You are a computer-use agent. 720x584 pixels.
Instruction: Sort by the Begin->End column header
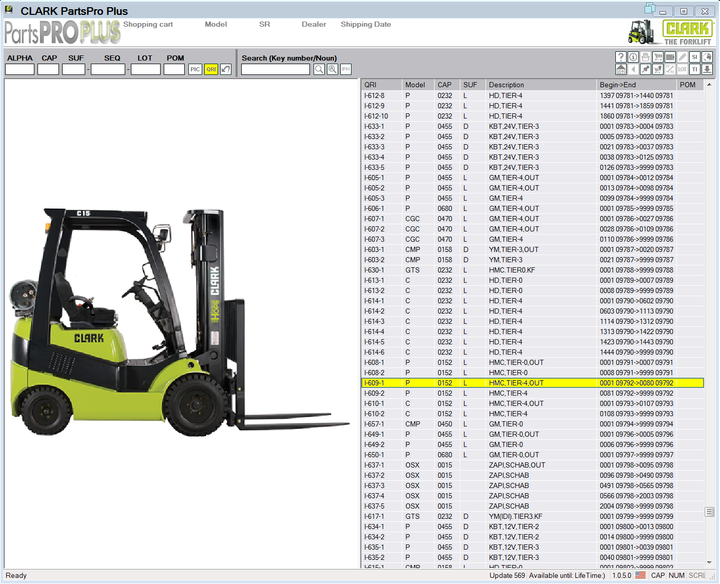pos(636,84)
